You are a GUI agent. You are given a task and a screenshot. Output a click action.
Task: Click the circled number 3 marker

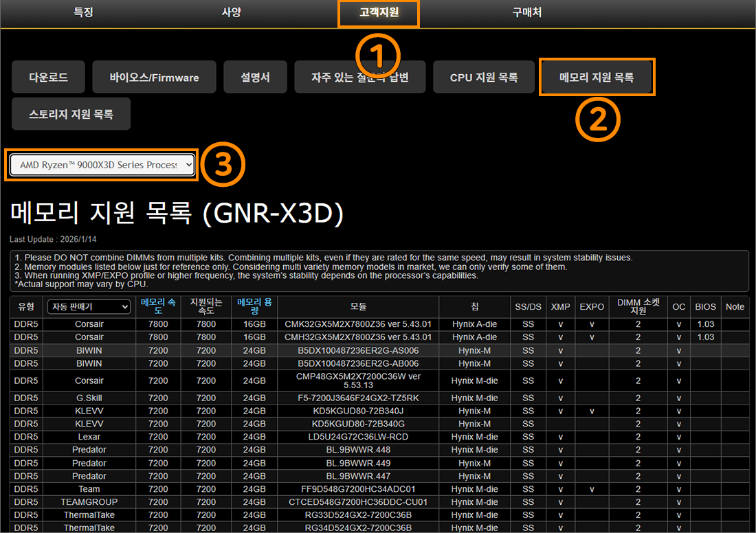(223, 164)
